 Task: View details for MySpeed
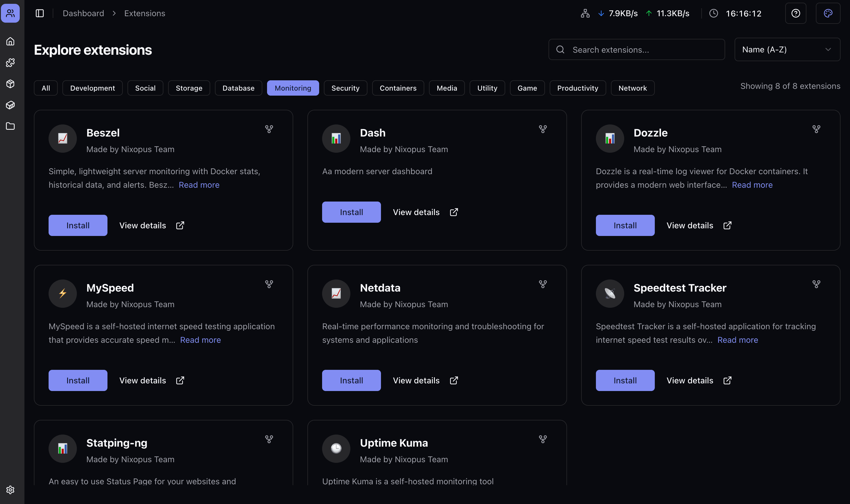click(x=143, y=380)
